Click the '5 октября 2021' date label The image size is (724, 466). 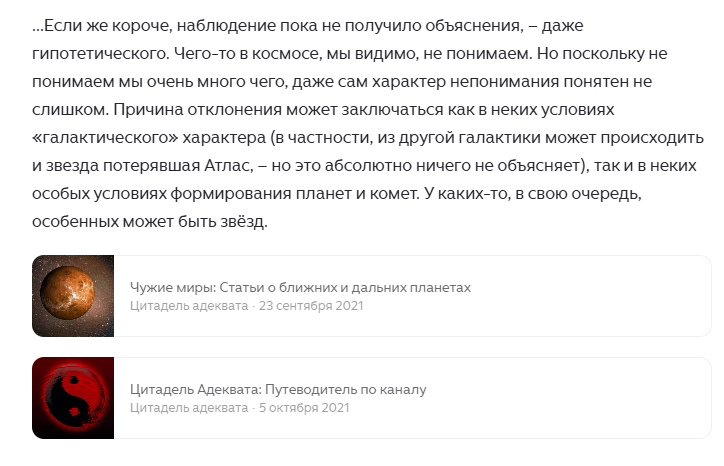[304, 408]
